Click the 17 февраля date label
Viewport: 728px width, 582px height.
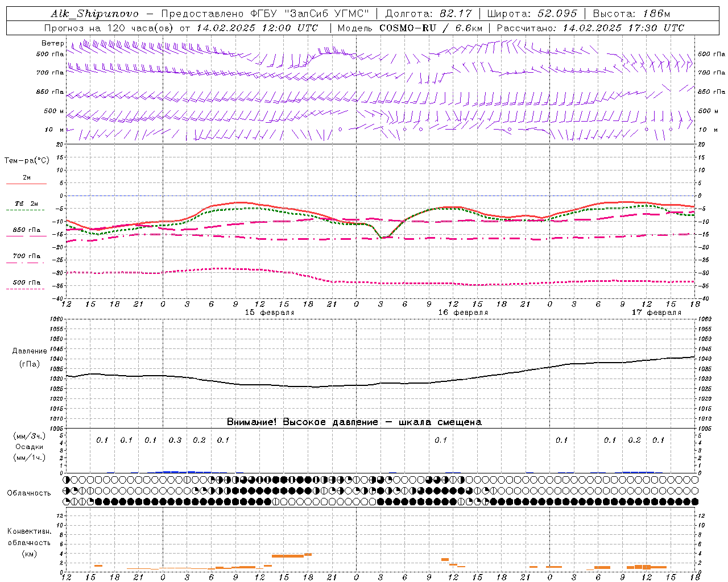coord(656,313)
